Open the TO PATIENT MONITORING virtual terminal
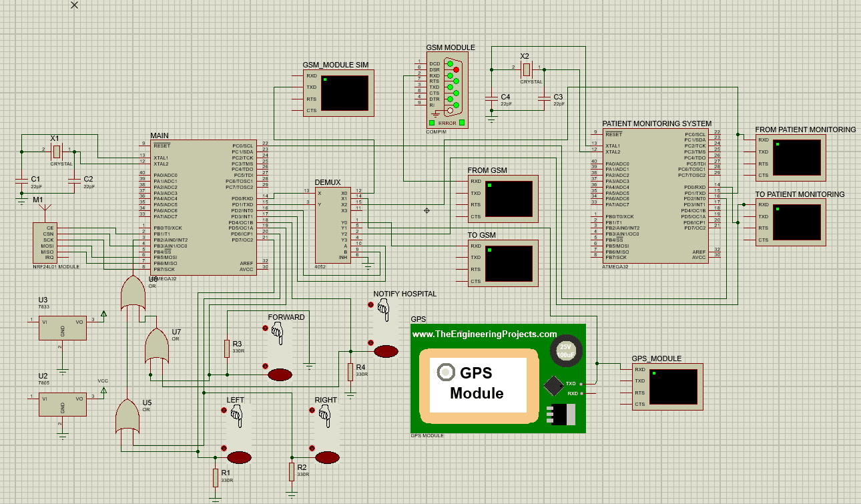The image size is (861, 504). [x=791, y=222]
